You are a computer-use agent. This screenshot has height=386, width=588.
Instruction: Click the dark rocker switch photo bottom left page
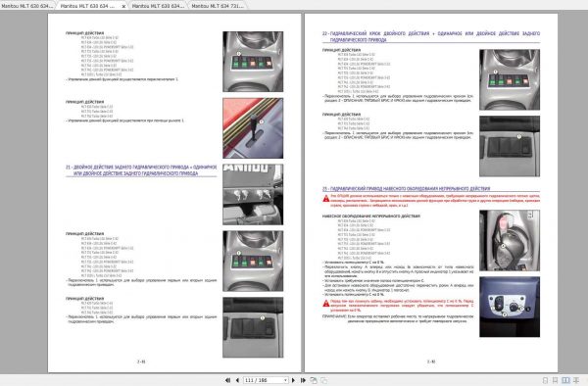tap(253, 327)
